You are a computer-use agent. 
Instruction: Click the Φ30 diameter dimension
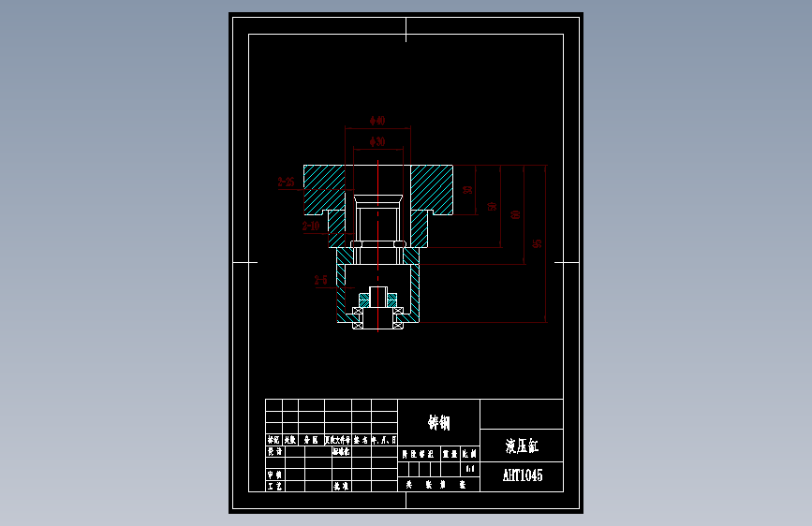coord(377,141)
